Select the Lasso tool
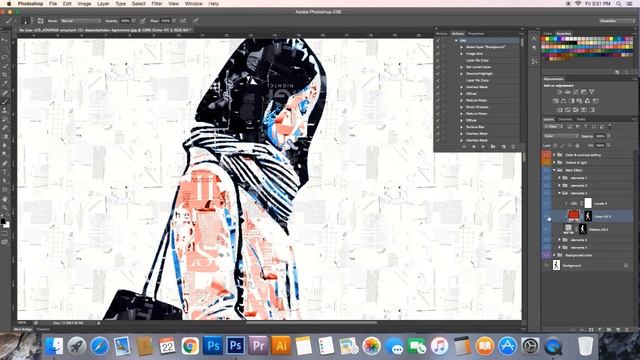Image resolution: width=640 pixels, height=360 pixels. click(5, 57)
